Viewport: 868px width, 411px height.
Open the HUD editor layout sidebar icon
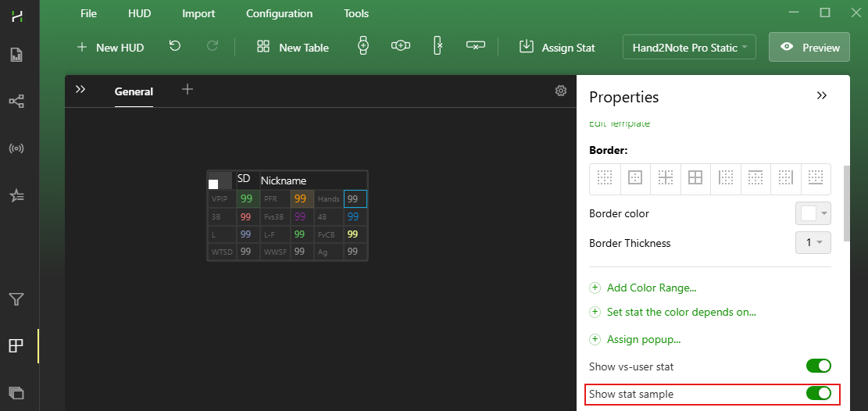(16, 346)
